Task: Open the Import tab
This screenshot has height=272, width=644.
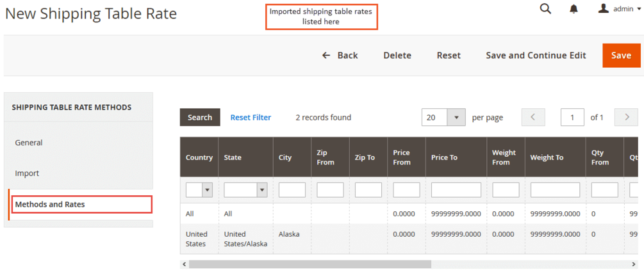Action: (27, 173)
